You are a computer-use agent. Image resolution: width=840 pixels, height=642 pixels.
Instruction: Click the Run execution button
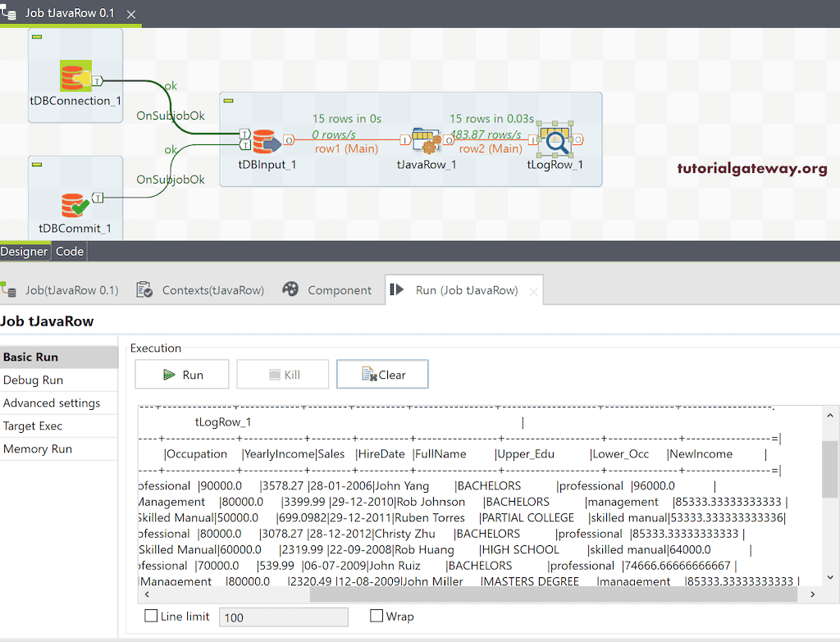(x=182, y=374)
